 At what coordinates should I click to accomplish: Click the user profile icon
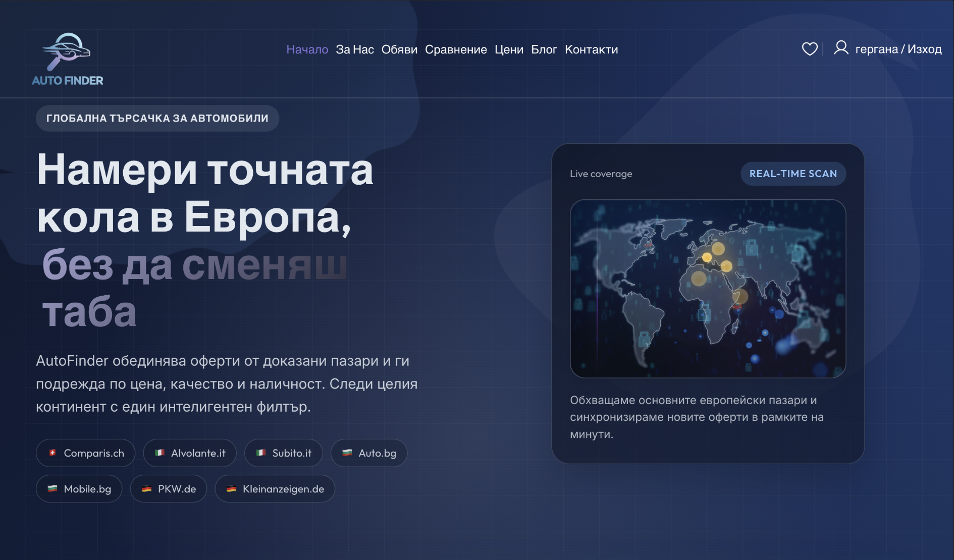[840, 48]
